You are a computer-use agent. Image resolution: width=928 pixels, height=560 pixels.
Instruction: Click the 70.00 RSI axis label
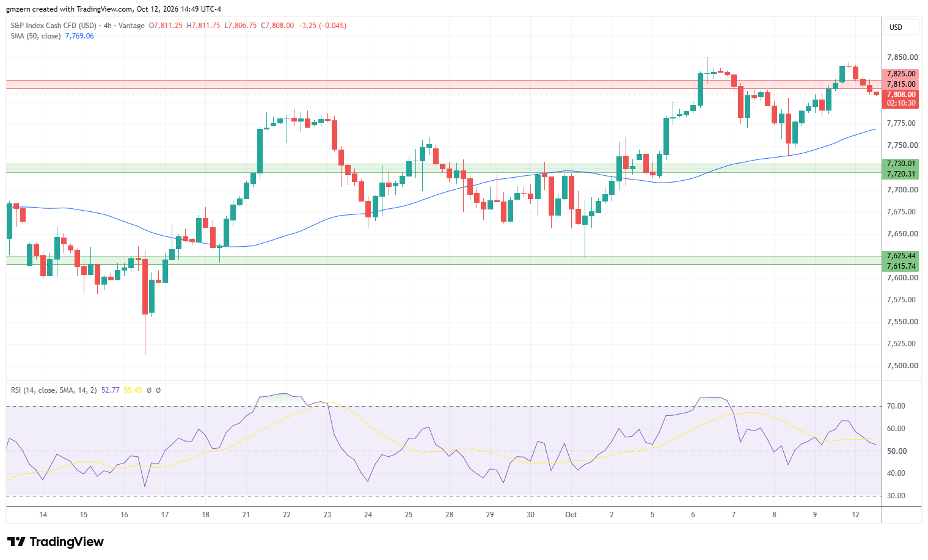(896, 406)
